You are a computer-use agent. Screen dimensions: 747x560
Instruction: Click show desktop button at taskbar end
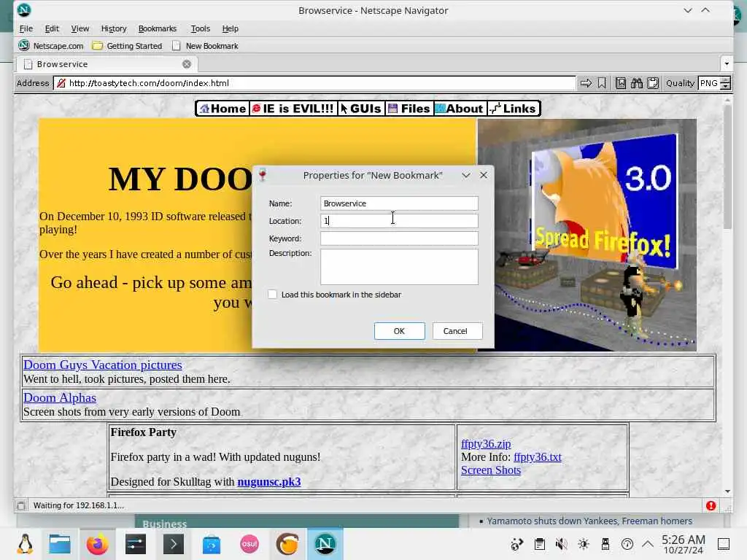pos(724,544)
